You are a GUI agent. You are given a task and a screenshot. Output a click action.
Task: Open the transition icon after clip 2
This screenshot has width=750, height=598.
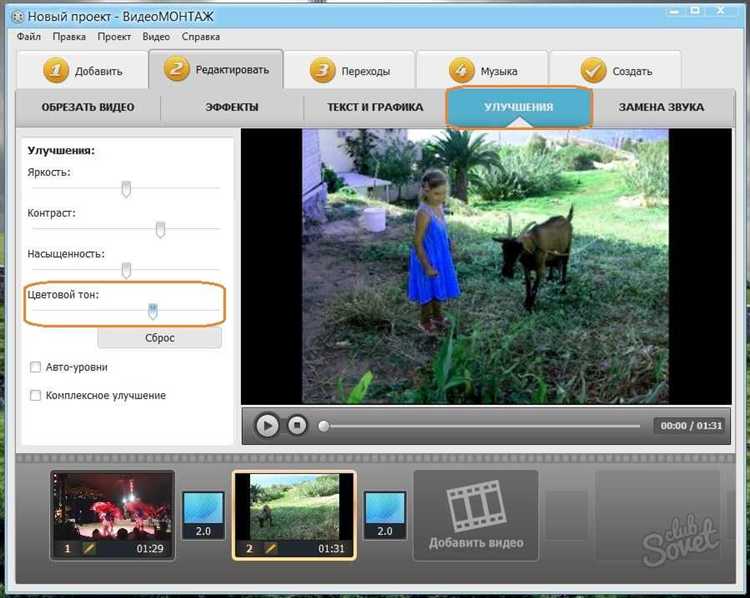click(385, 516)
